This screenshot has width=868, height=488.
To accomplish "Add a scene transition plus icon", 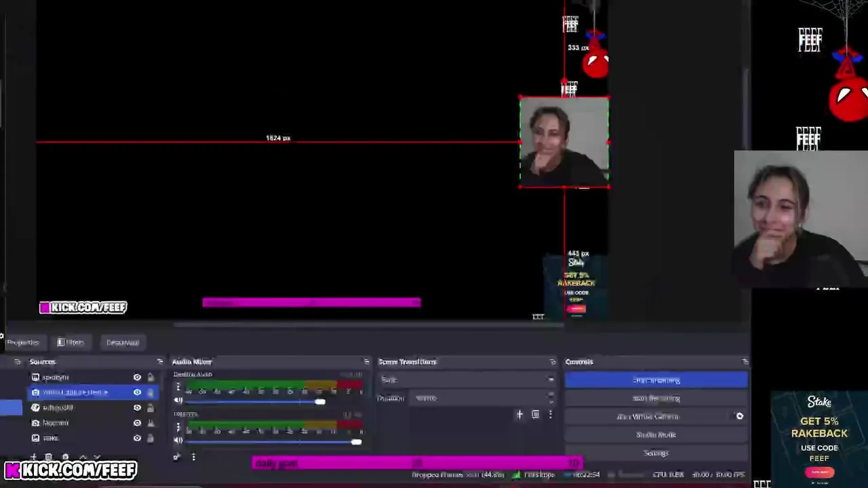I will (x=519, y=414).
